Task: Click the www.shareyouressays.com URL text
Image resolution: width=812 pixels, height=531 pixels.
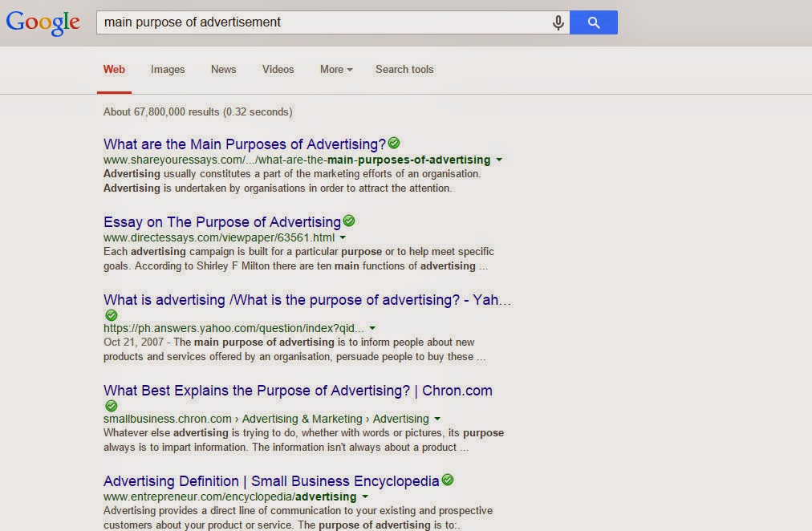Action: pyautogui.click(x=297, y=160)
